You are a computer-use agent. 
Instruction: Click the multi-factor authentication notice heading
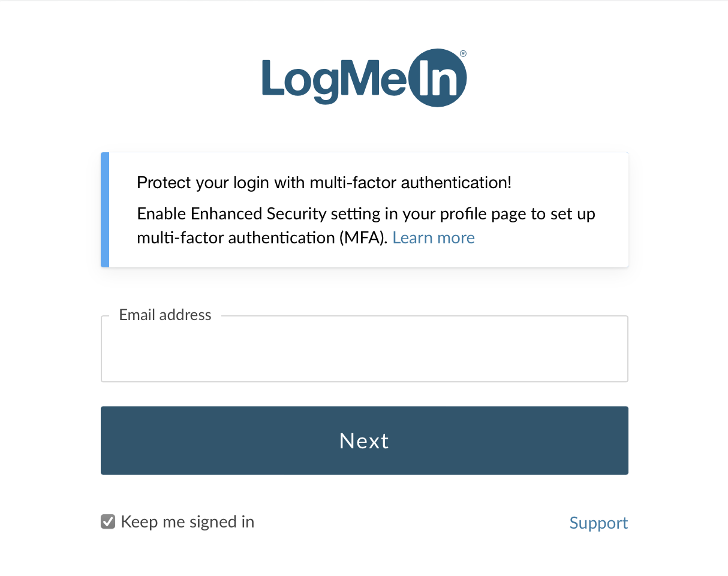[x=324, y=183]
